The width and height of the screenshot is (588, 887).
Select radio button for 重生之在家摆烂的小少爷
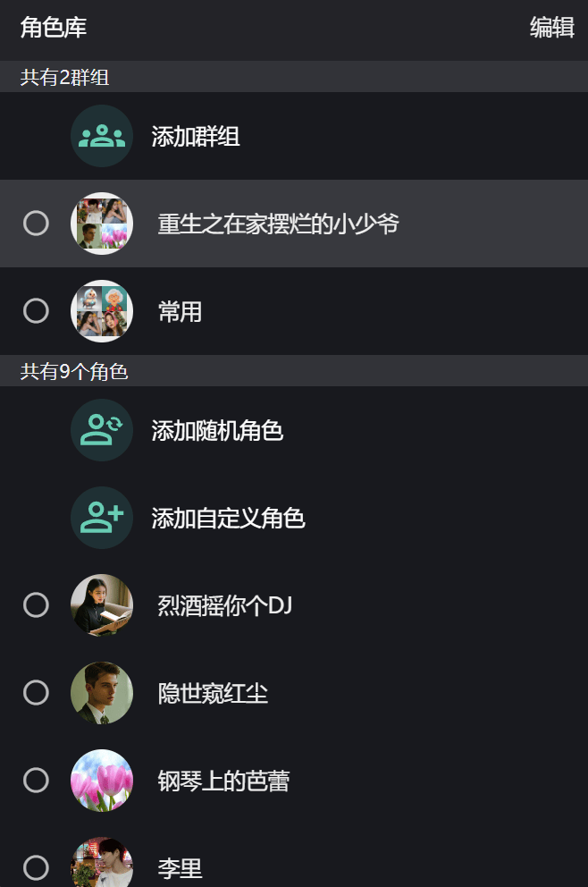[36, 224]
